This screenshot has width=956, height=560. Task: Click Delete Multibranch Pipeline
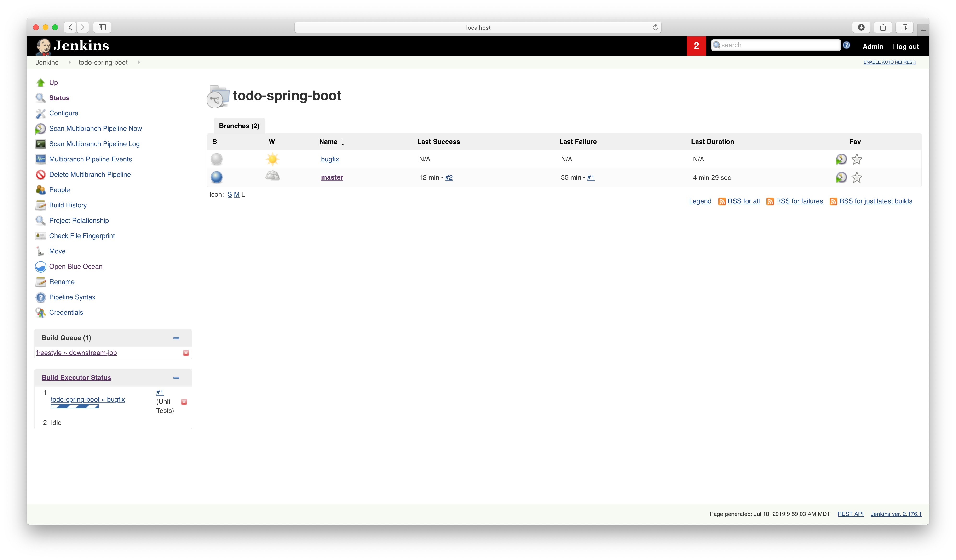point(90,174)
